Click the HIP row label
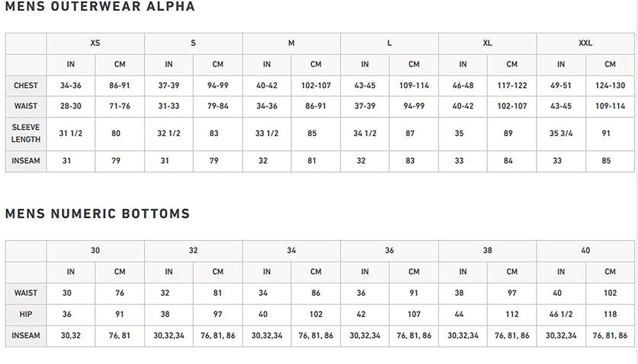Viewport: 638px width, 364px height. tap(26, 314)
